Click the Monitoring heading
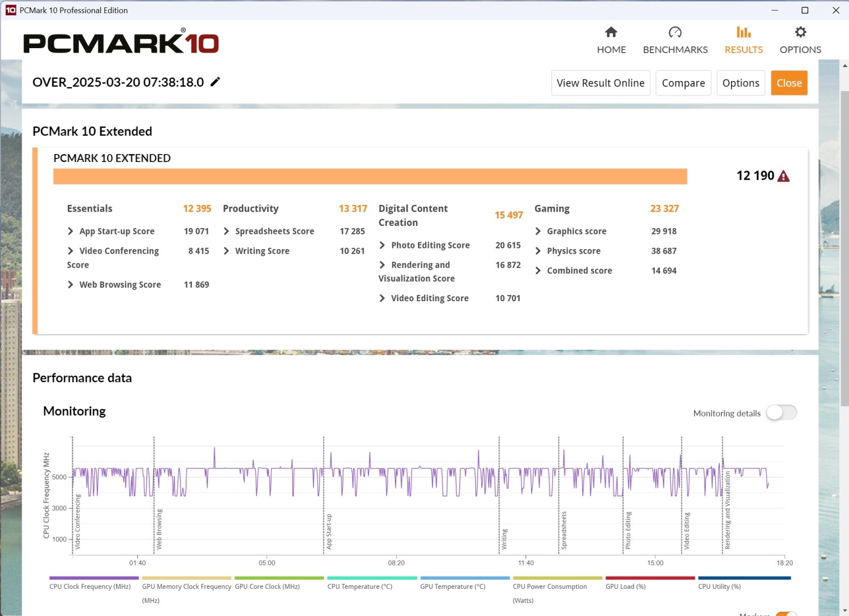This screenshot has width=849, height=616. click(74, 411)
